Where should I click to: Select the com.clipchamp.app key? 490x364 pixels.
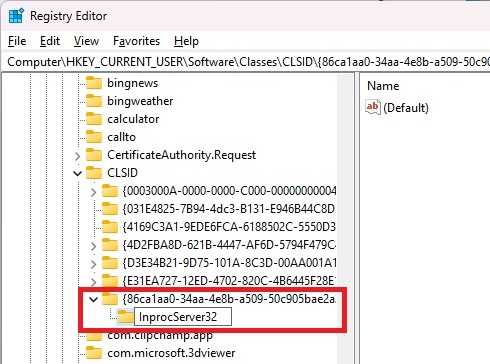(x=160, y=336)
